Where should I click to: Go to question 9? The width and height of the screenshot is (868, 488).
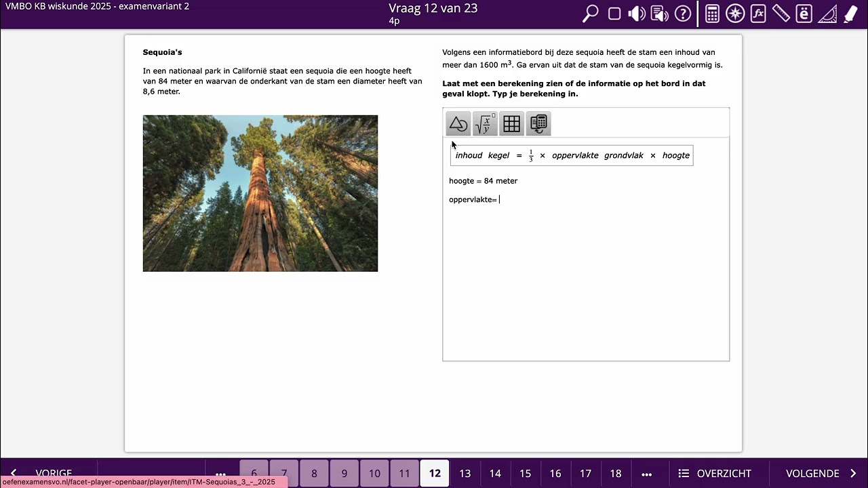point(344,473)
